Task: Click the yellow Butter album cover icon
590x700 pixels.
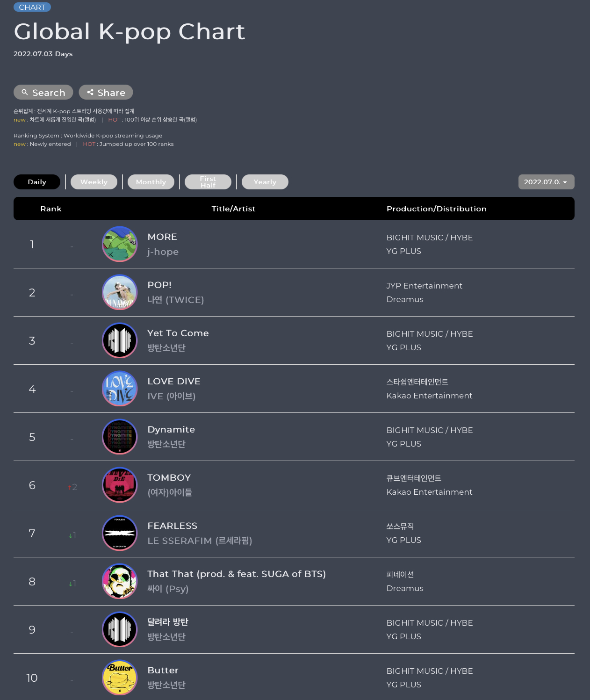Action: [120, 678]
